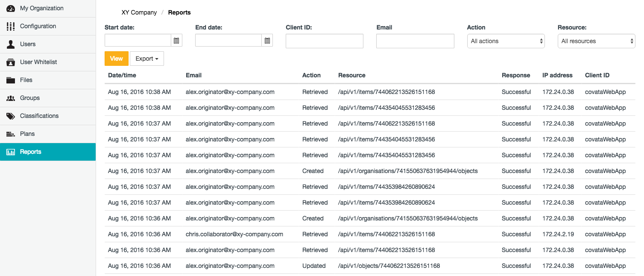
Task: Expand the All actions dropdown
Action: [506, 41]
